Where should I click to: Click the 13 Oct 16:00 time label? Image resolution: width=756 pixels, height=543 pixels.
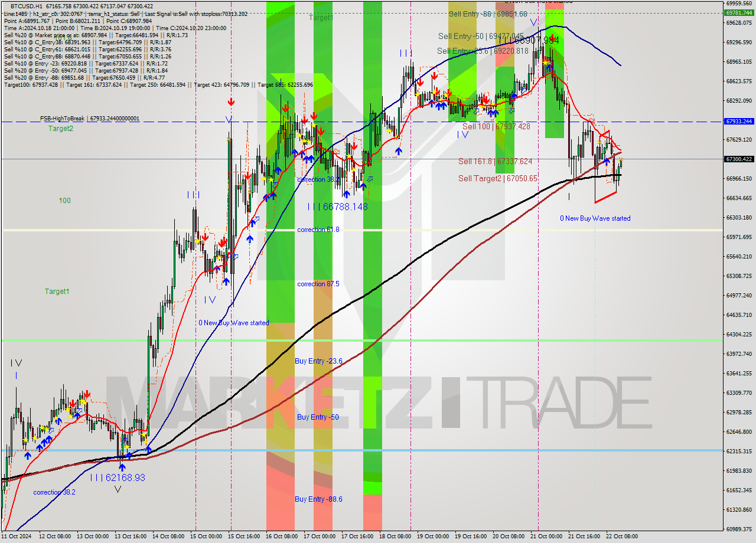(129, 537)
